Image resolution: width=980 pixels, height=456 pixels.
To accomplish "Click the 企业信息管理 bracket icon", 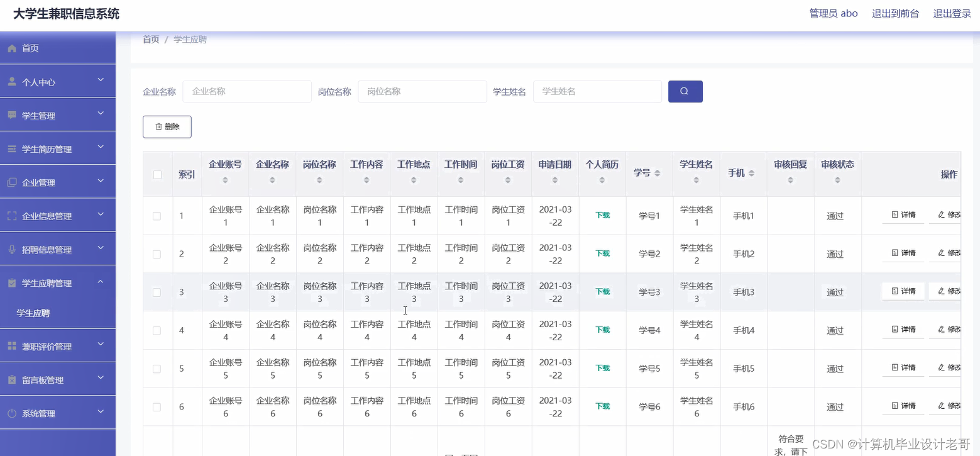I will tap(12, 216).
